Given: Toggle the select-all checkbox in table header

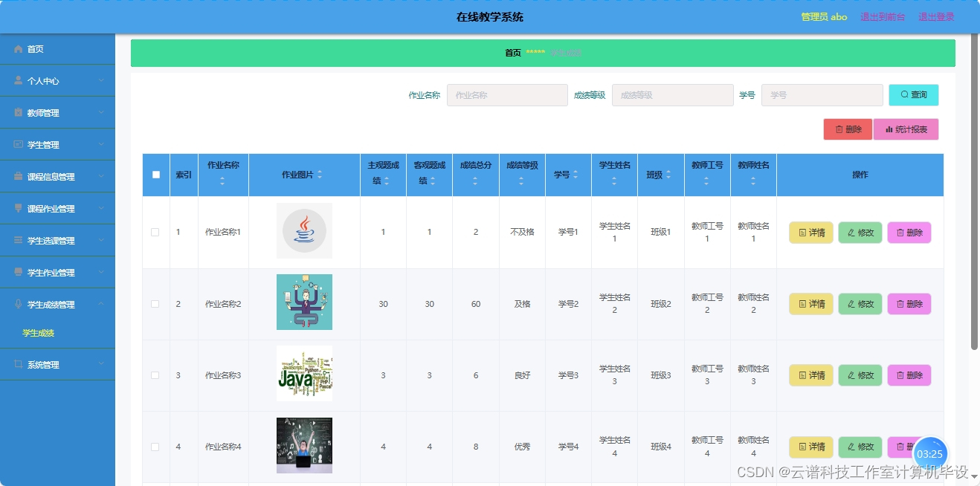Looking at the screenshot, I should 155,175.
